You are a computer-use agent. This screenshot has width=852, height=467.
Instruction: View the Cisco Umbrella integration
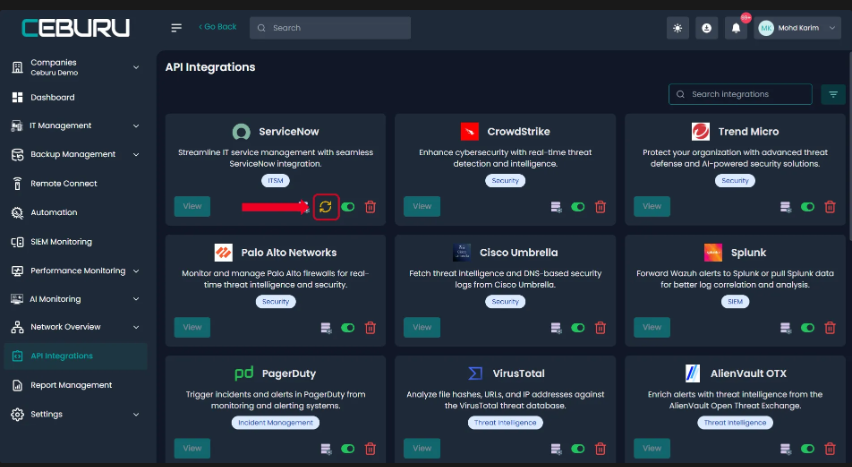pyautogui.click(x=422, y=327)
